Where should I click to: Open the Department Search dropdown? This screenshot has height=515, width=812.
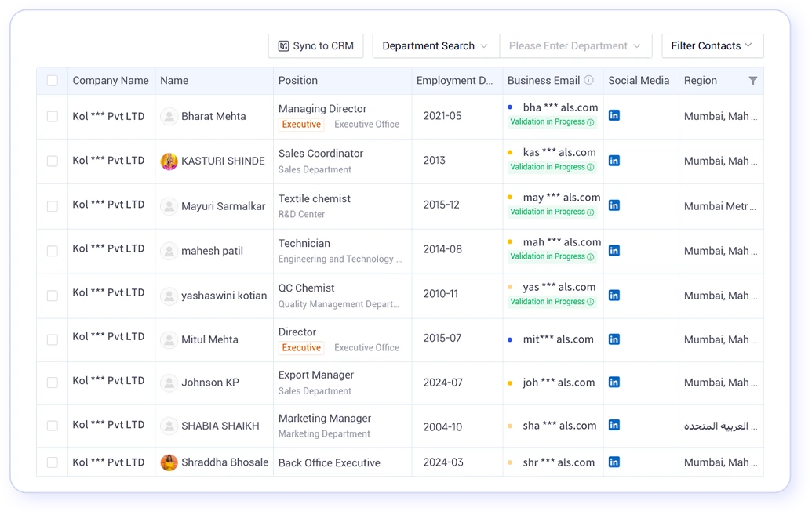[x=435, y=45]
